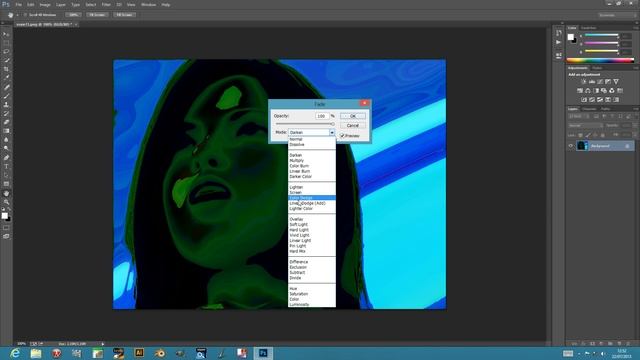Select the Rectangular Marquee tool
The width and height of the screenshot is (640, 360).
tap(6, 43)
